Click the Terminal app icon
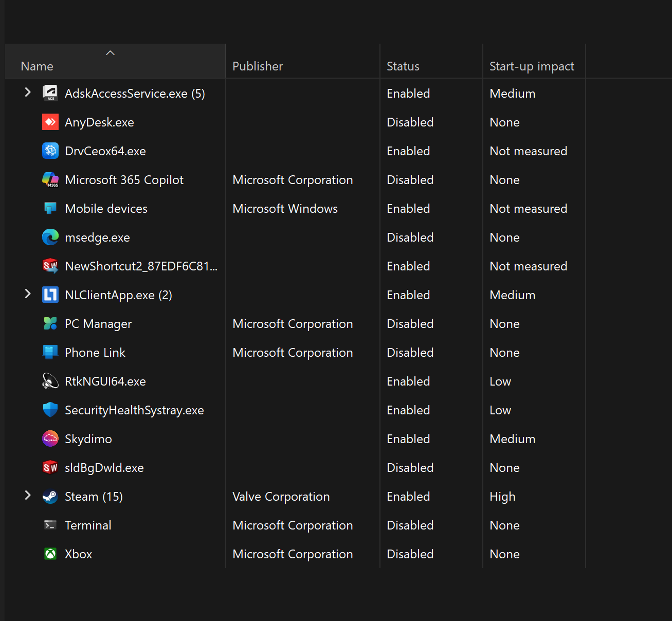Screen dimensions: 672x621 50,525
